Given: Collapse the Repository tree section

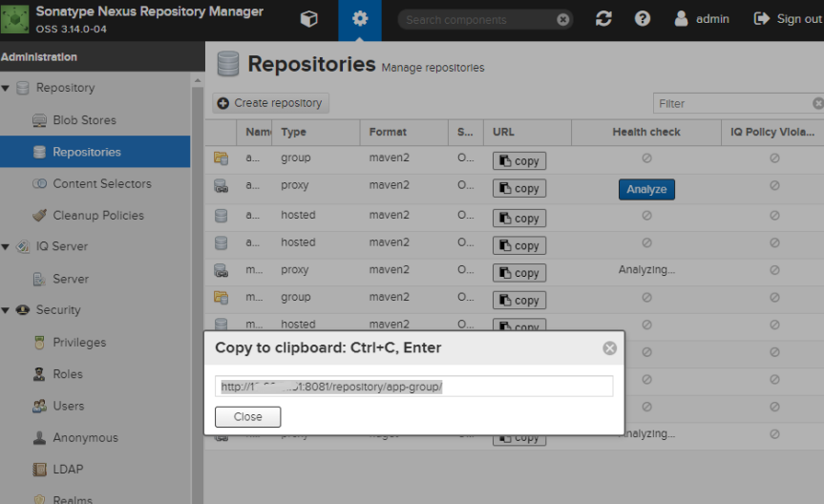Looking at the screenshot, I should tap(7, 88).
